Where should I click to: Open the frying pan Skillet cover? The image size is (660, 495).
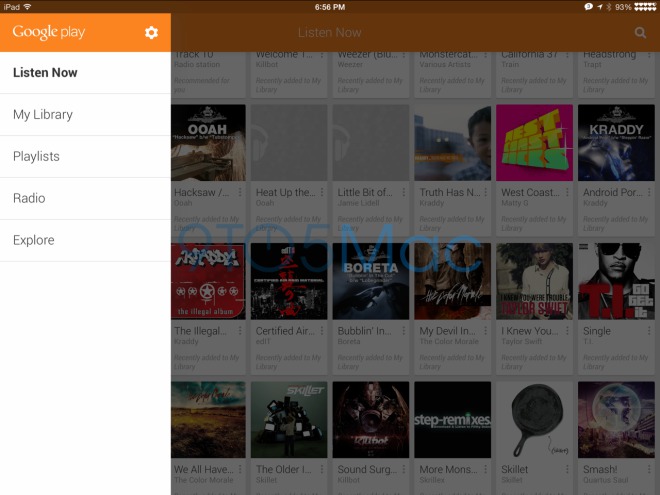click(x=535, y=420)
